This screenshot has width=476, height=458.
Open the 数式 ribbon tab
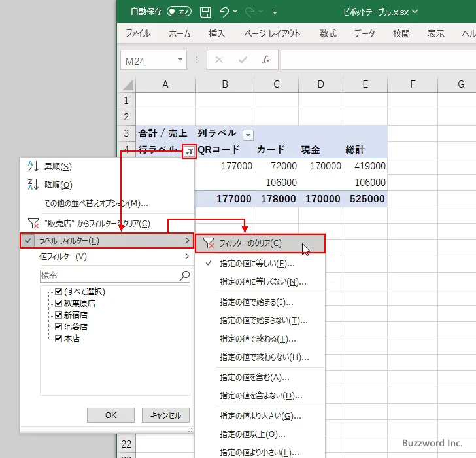328,33
